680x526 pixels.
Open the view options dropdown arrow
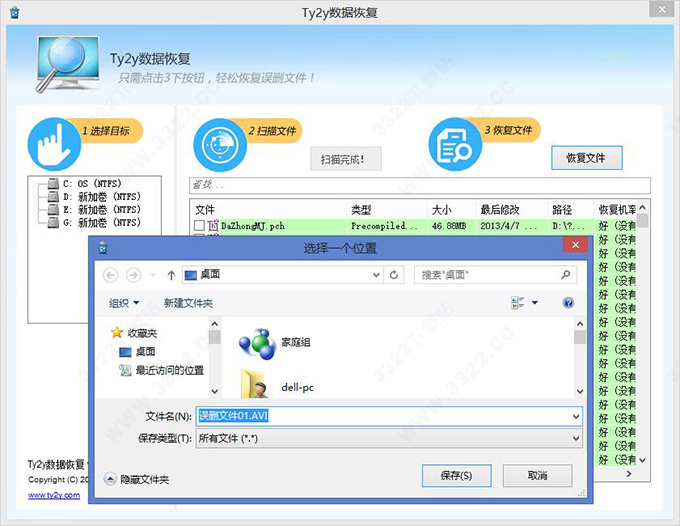click(x=535, y=303)
